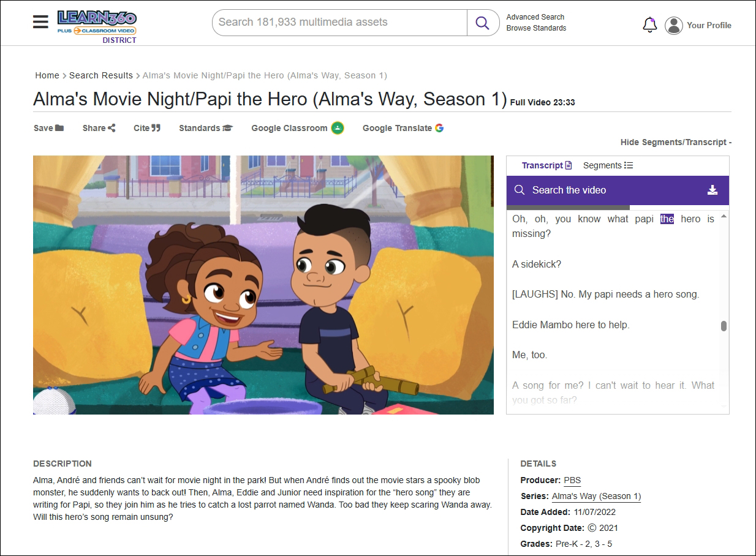
Task: Click the DETAILS heading
Action: click(x=539, y=464)
